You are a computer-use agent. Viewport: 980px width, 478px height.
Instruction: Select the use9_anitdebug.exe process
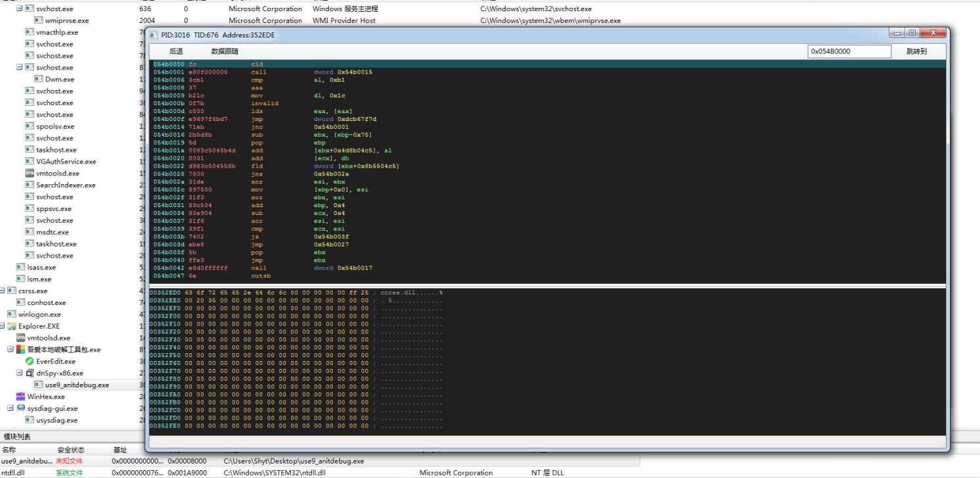coord(77,385)
